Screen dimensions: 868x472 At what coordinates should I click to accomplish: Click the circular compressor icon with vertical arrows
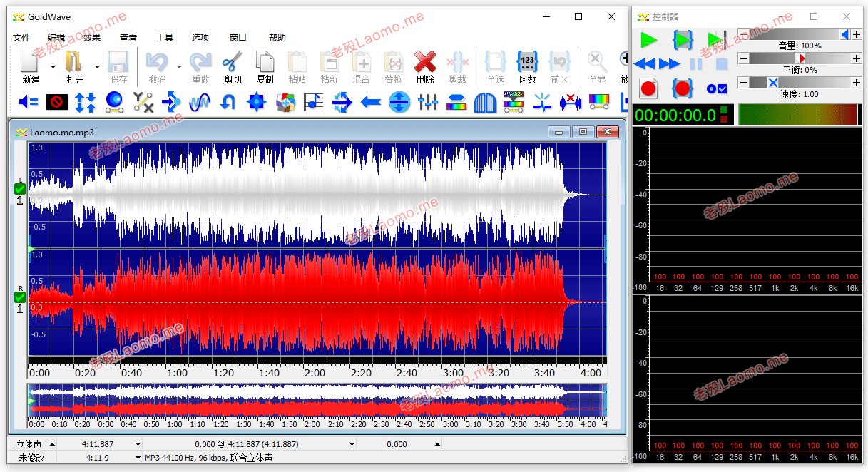(x=399, y=102)
